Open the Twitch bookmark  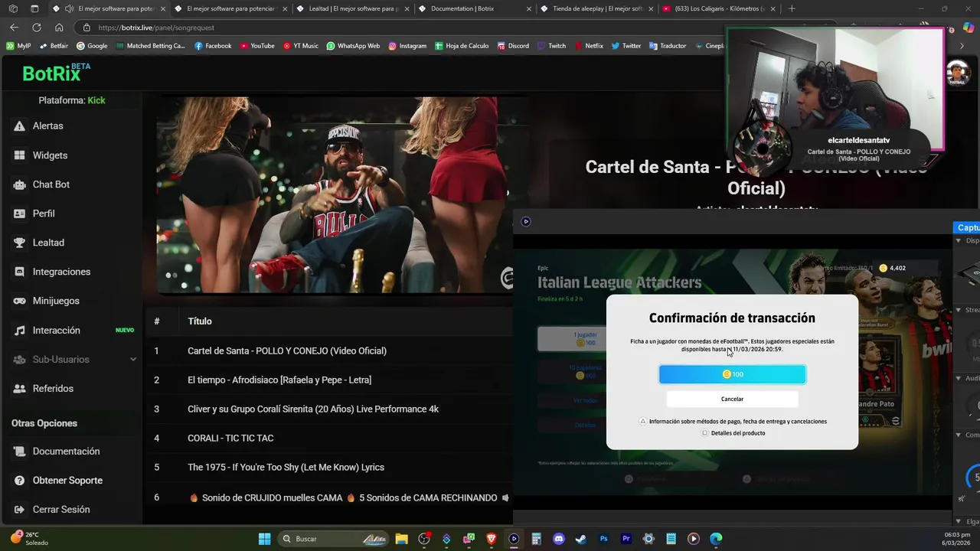(551, 46)
